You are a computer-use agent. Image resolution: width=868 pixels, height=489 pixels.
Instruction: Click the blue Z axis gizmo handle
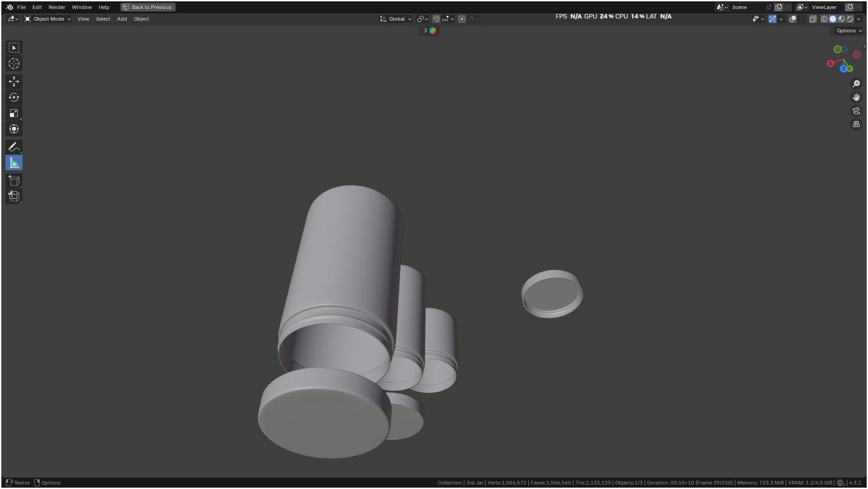click(x=843, y=68)
